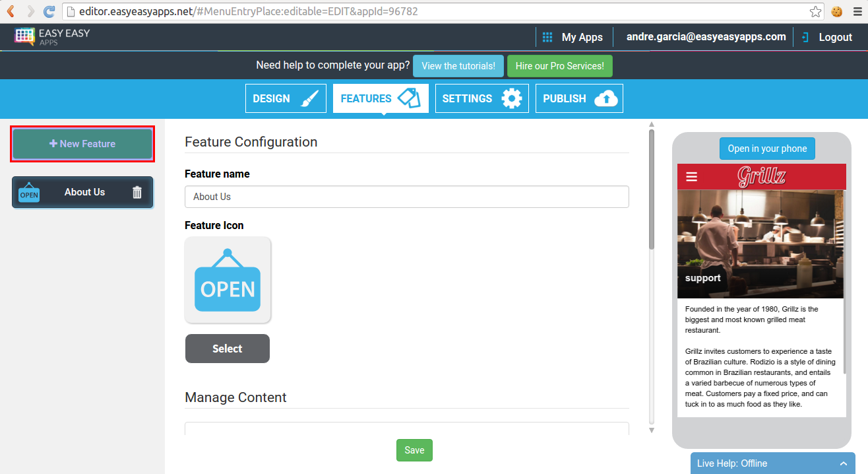Click the Logout door icon
This screenshot has height=474, width=868.
[x=805, y=36]
